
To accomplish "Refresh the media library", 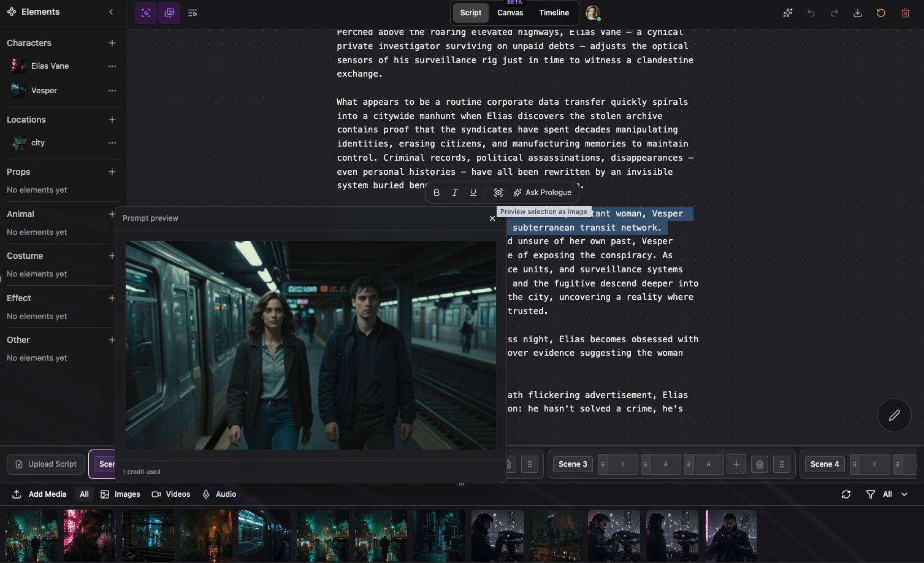I will click(846, 494).
